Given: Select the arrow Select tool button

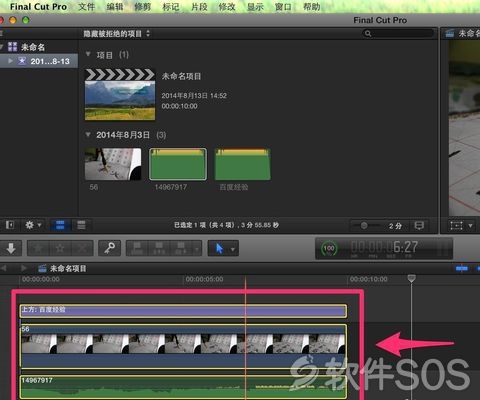Looking at the screenshot, I should tap(219, 248).
